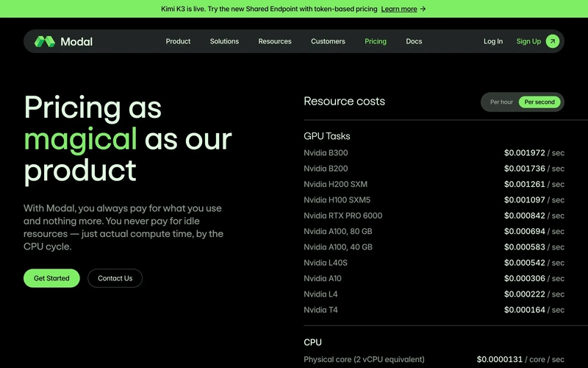Click the $0.000583 / sec price
The height and width of the screenshot is (368, 588).
pyautogui.click(x=534, y=247)
